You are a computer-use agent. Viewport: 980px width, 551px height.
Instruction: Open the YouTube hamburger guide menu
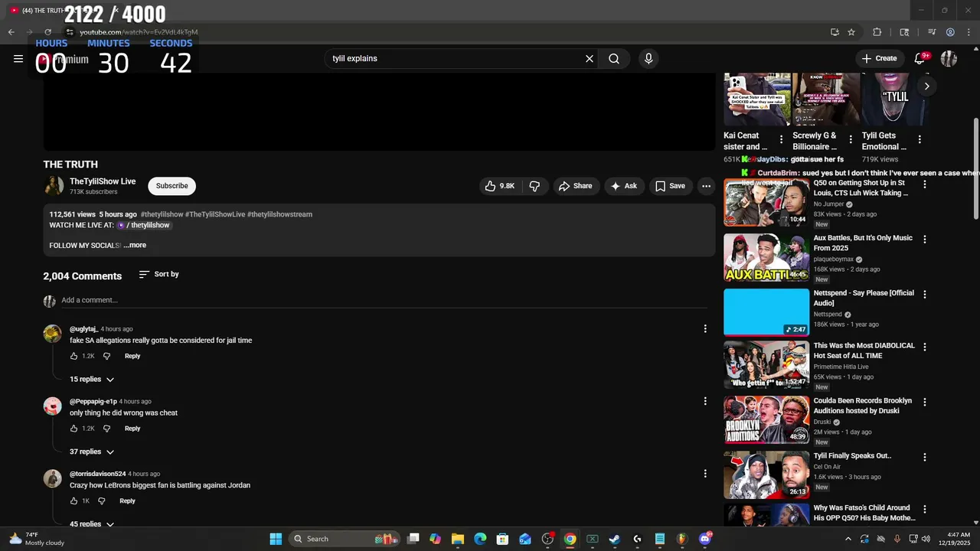18,58
